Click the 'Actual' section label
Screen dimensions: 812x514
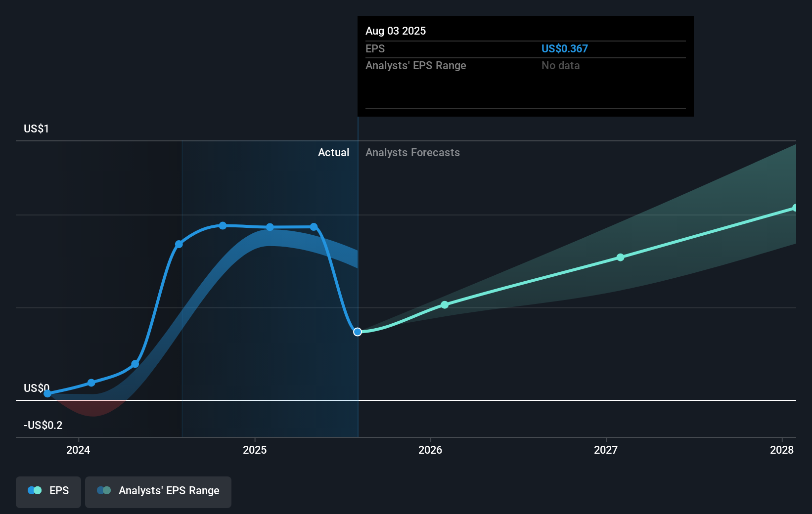point(333,152)
